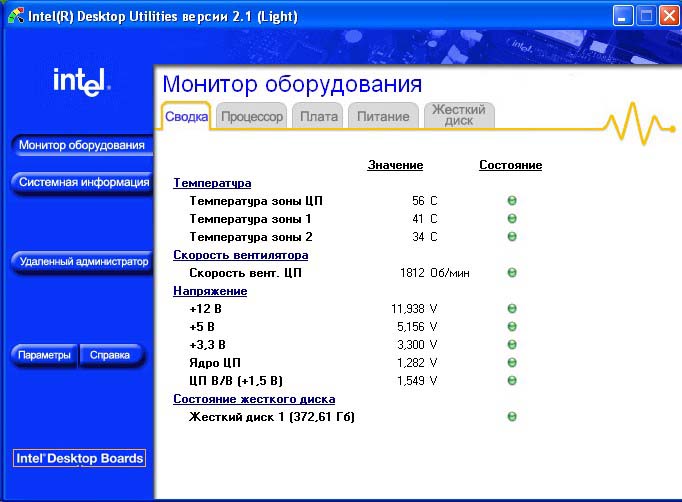The image size is (682, 502).
Task: Click the Температура зоны 1 label
Action: (250, 219)
